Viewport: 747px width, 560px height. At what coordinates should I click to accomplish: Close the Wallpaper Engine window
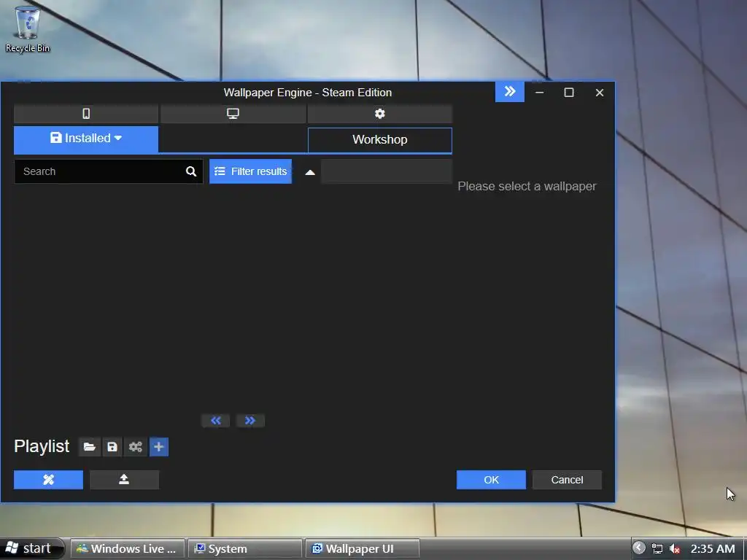point(600,93)
